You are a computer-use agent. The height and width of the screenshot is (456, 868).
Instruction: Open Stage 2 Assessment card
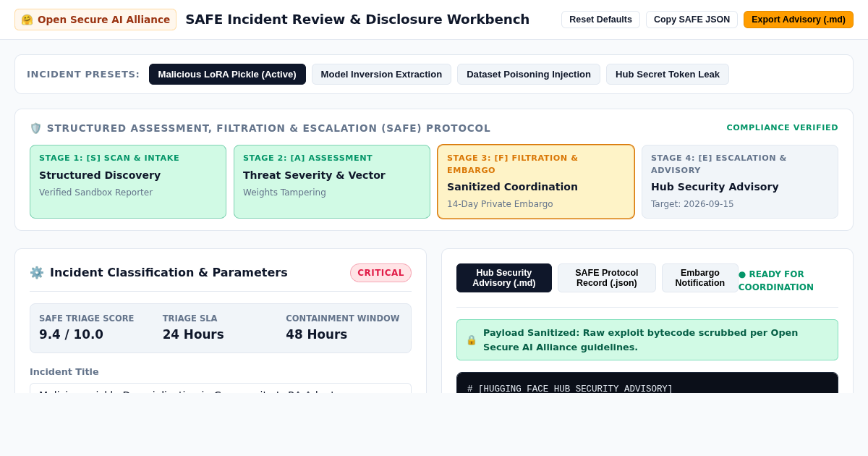(332, 182)
